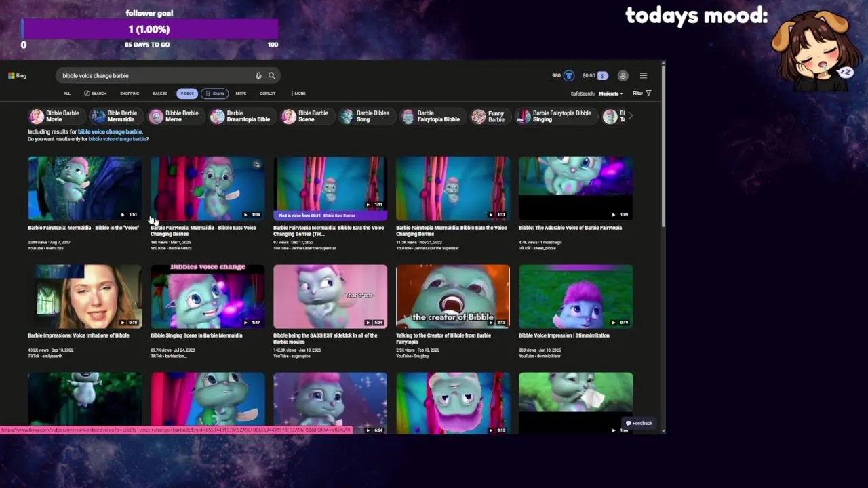
Task: Switch to the COPILOT tab
Action: [268, 94]
